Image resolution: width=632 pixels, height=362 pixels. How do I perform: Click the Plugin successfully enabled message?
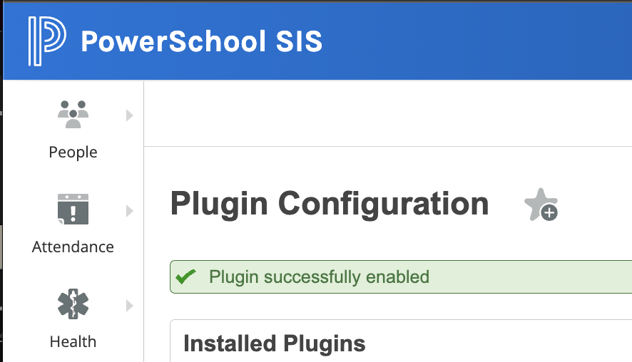319,277
